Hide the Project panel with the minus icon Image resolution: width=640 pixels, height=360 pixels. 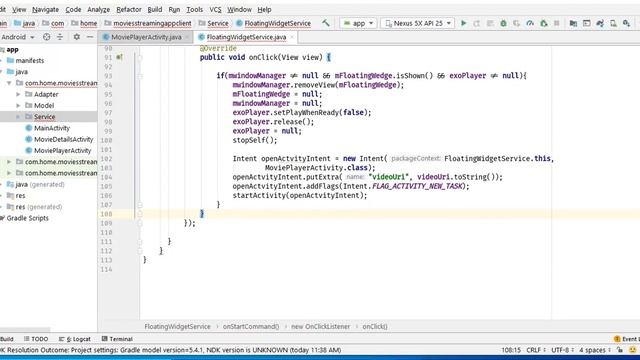tap(90, 37)
